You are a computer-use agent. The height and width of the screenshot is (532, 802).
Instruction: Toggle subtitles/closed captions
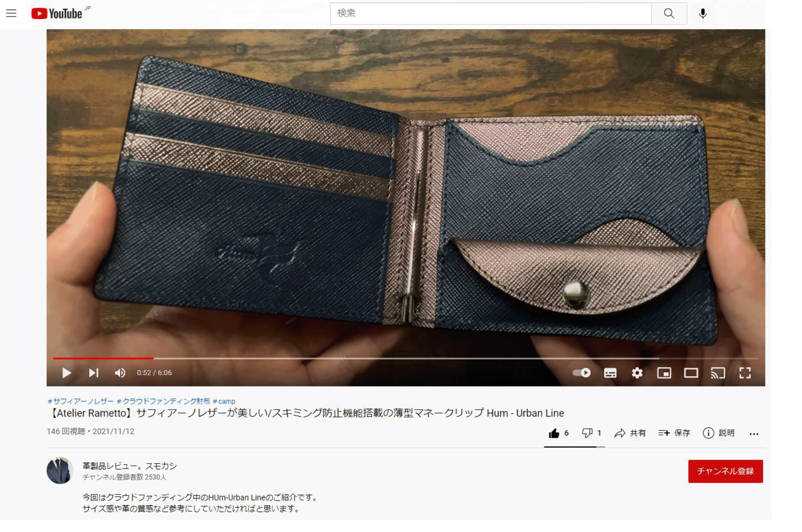[x=610, y=373]
